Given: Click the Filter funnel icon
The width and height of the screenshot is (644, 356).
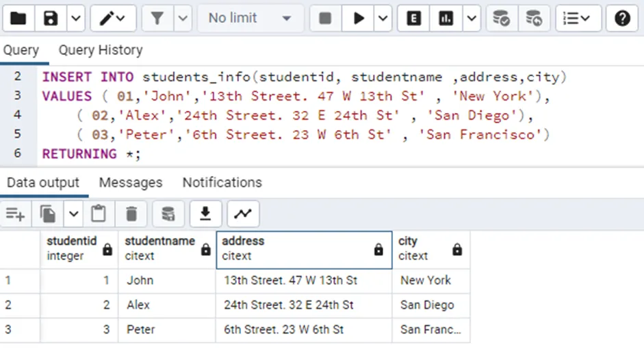Looking at the screenshot, I should (157, 18).
